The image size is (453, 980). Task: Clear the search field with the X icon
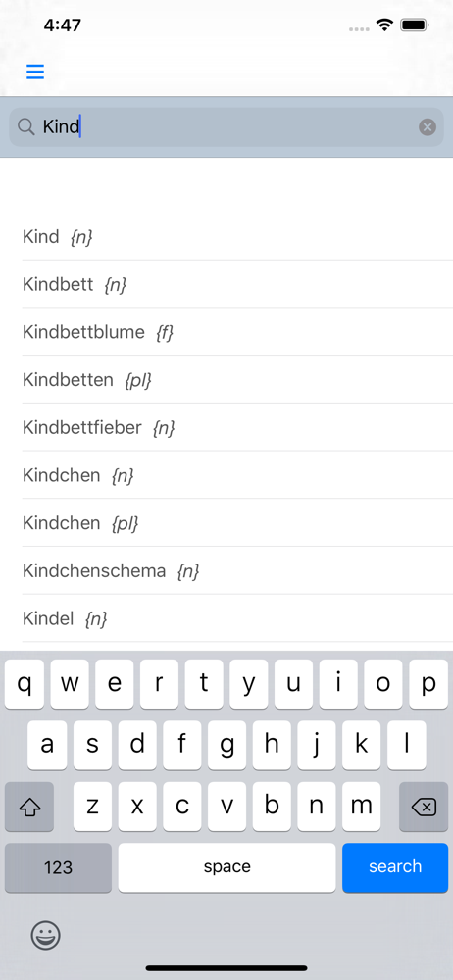pos(428,127)
